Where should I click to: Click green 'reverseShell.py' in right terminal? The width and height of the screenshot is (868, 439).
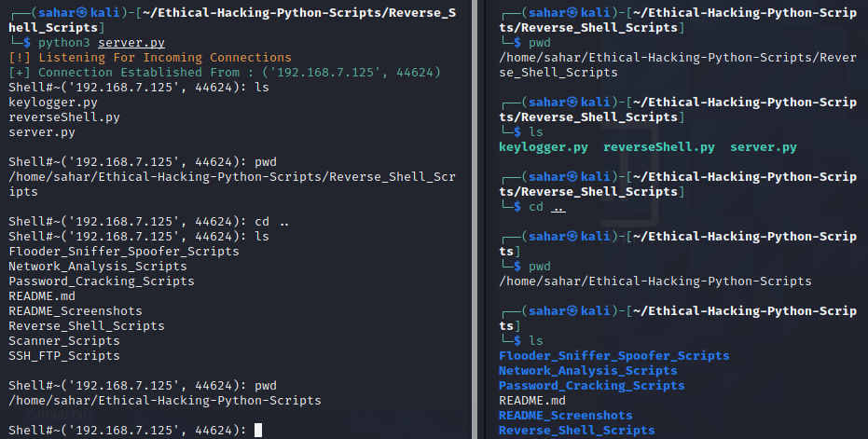[659, 147]
